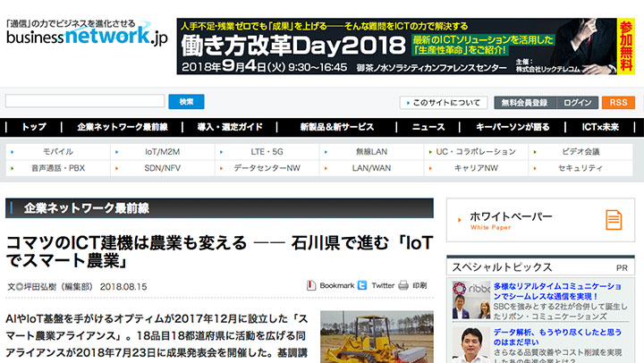The height and width of the screenshot is (363, 644).
Task: Click the ログイン button
Action: 577,103
